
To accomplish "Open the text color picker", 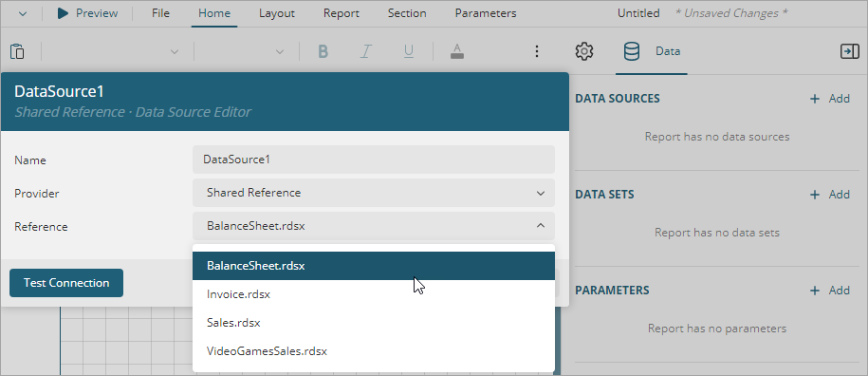I will click(456, 51).
